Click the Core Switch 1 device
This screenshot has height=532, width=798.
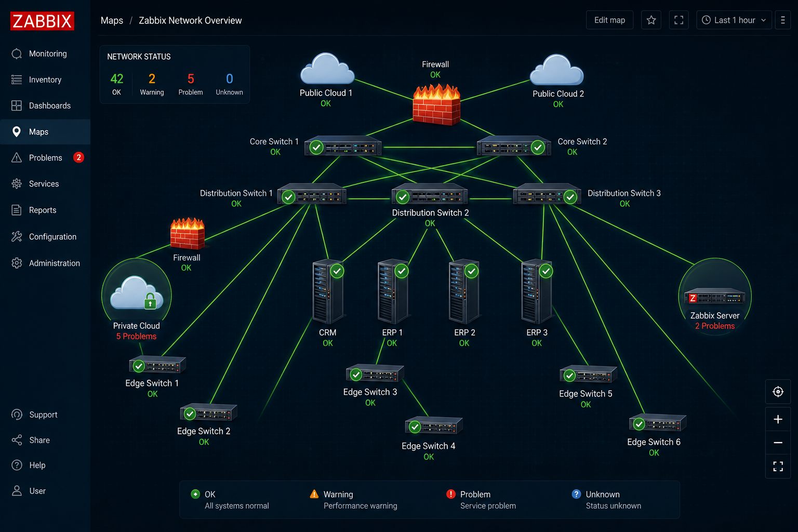coord(343,146)
